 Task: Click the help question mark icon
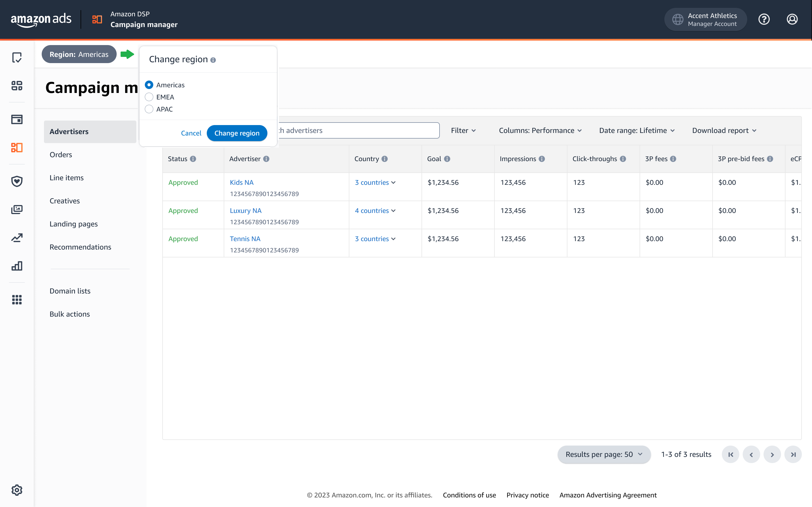point(764,19)
